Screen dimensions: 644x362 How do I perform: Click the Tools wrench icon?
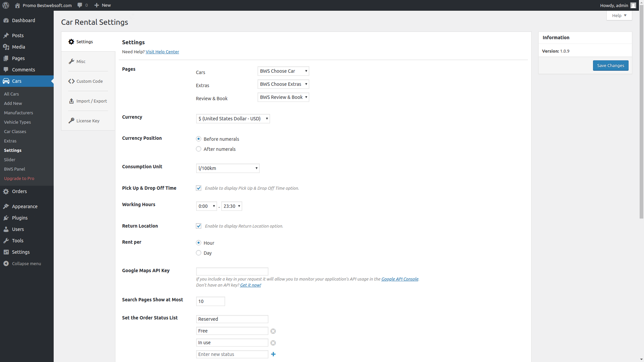click(6, 241)
